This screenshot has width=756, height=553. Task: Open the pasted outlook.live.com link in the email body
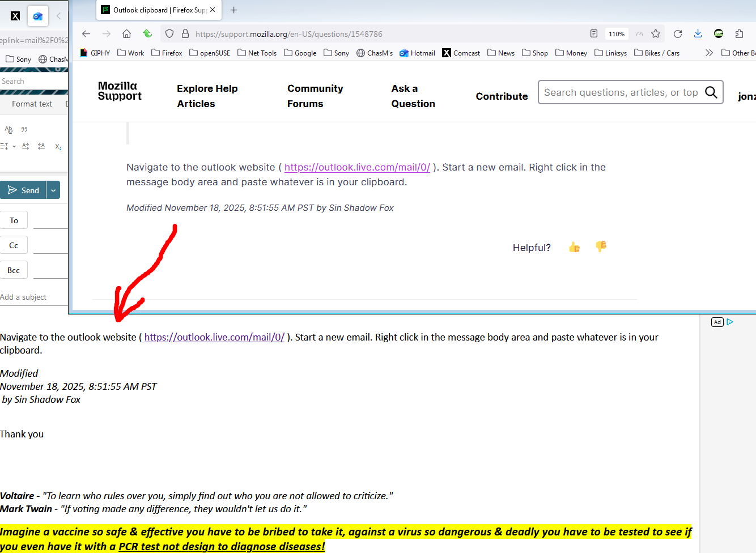pos(214,337)
